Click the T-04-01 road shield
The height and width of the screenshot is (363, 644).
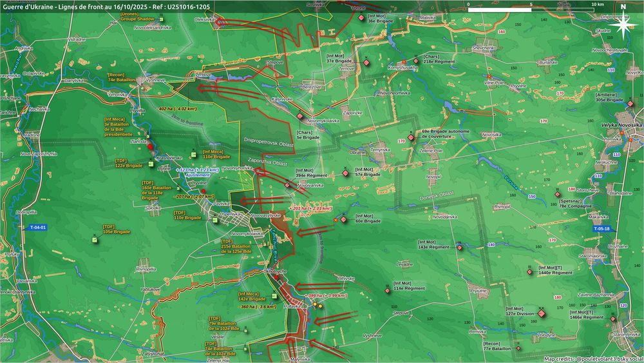click(38, 228)
